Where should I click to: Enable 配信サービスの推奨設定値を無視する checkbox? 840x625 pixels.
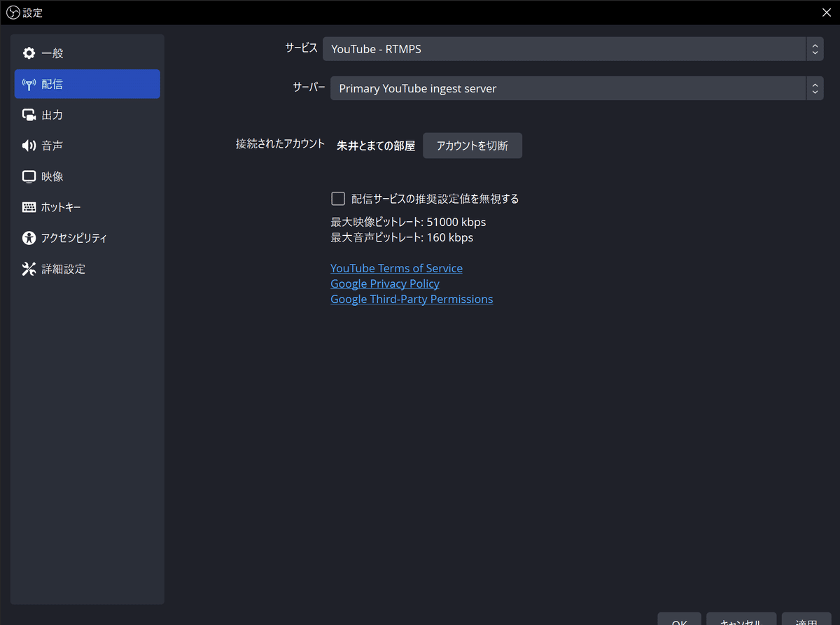point(338,199)
